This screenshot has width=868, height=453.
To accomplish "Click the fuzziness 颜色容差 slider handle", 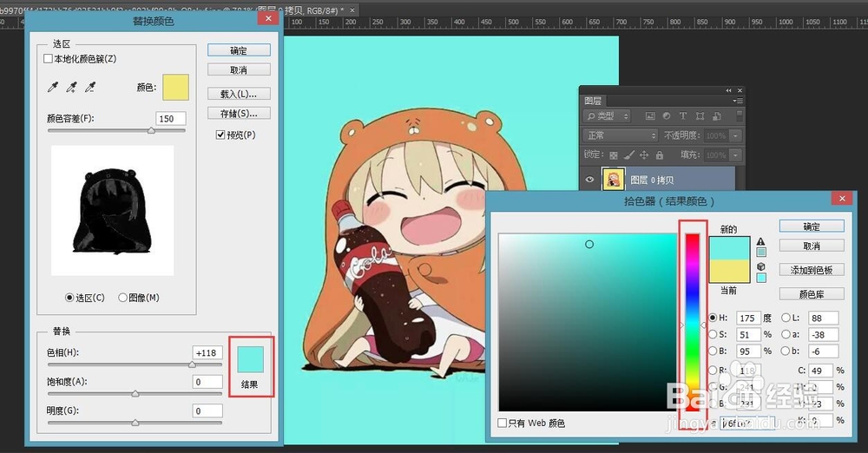I will [151, 130].
